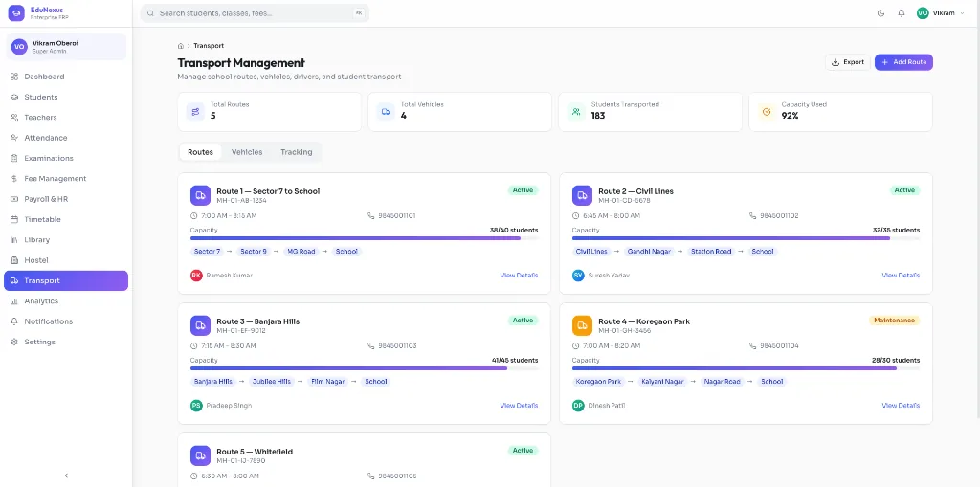Open Hostel in the sidebar
Screen dimensions: 980x487
66,260
